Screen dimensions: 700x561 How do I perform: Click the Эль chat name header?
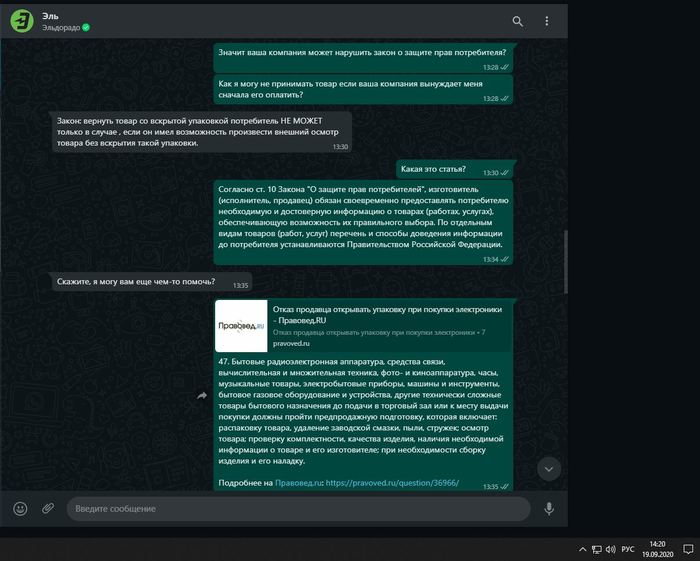click(x=50, y=16)
